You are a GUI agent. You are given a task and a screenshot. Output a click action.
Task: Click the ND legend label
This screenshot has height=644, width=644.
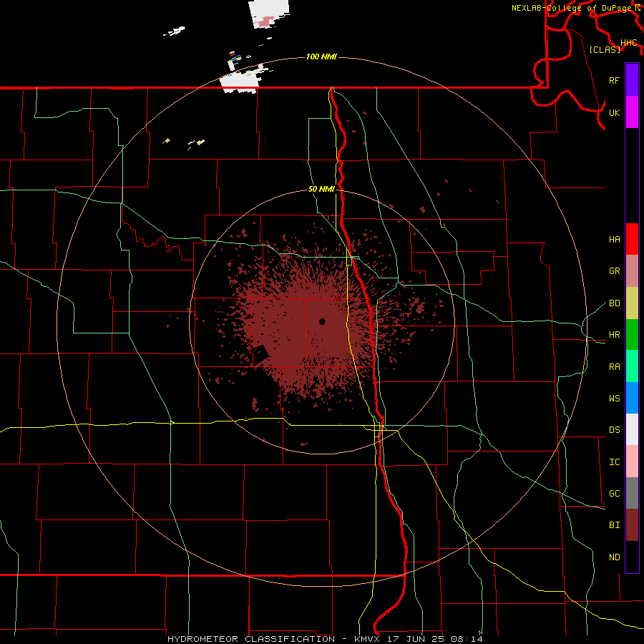click(615, 557)
